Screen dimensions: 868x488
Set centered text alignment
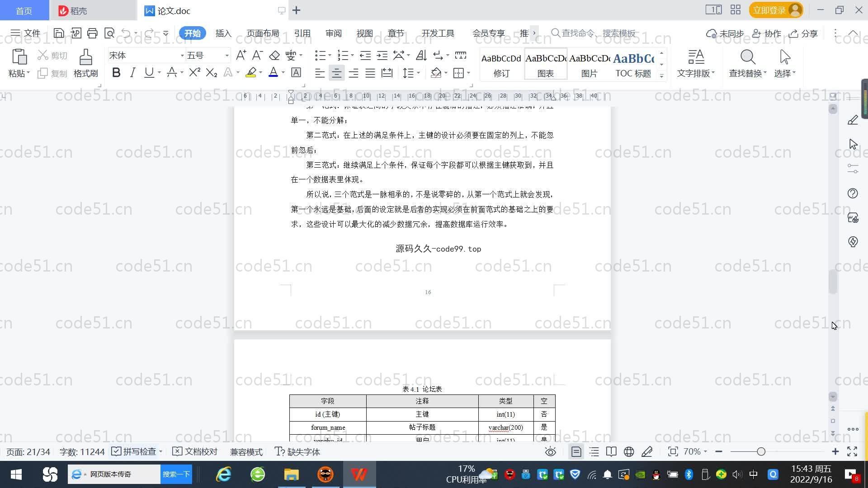click(x=336, y=73)
